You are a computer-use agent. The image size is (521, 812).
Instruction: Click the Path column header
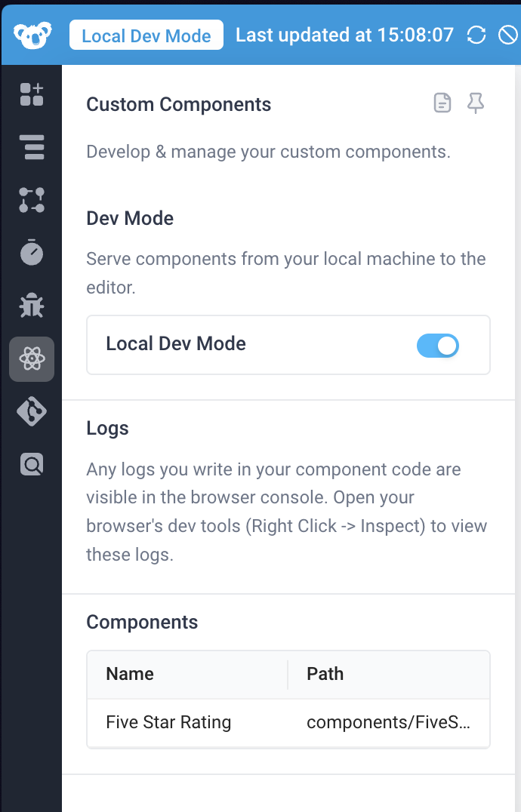(x=325, y=674)
